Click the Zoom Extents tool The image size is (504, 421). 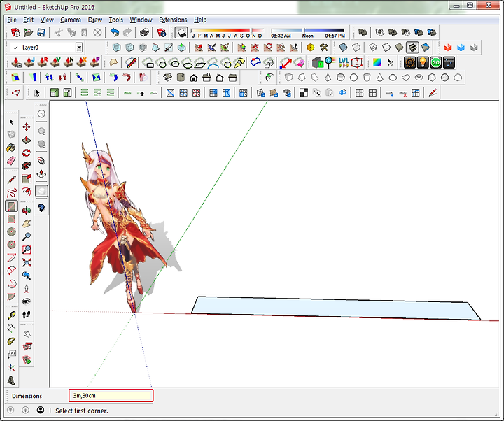click(x=27, y=263)
